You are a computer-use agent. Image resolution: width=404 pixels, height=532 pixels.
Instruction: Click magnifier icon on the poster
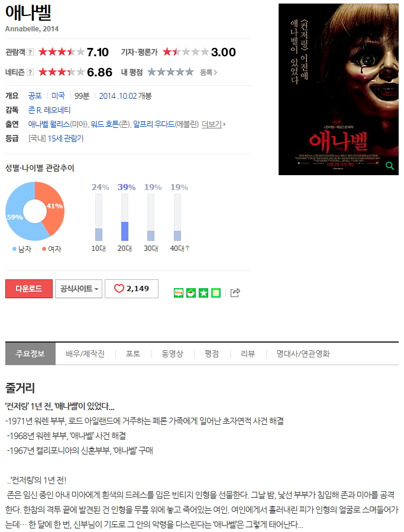pyautogui.click(x=390, y=166)
